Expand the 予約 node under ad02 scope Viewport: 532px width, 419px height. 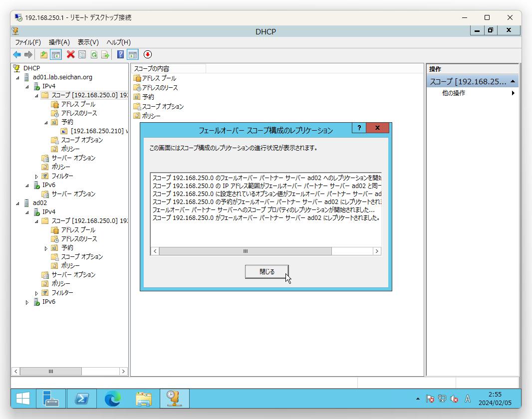coord(46,248)
